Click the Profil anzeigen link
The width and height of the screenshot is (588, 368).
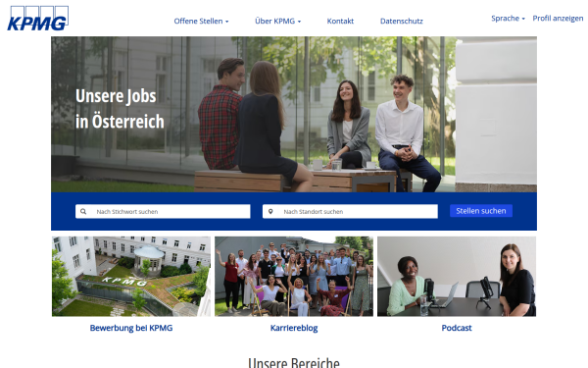pyautogui.click(x=558, y=18)
